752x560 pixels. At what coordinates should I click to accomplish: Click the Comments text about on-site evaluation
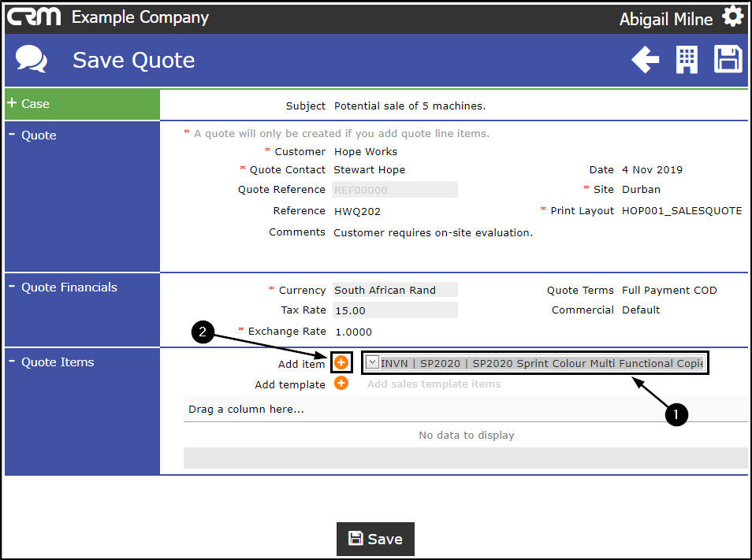[x=433, y=233]
